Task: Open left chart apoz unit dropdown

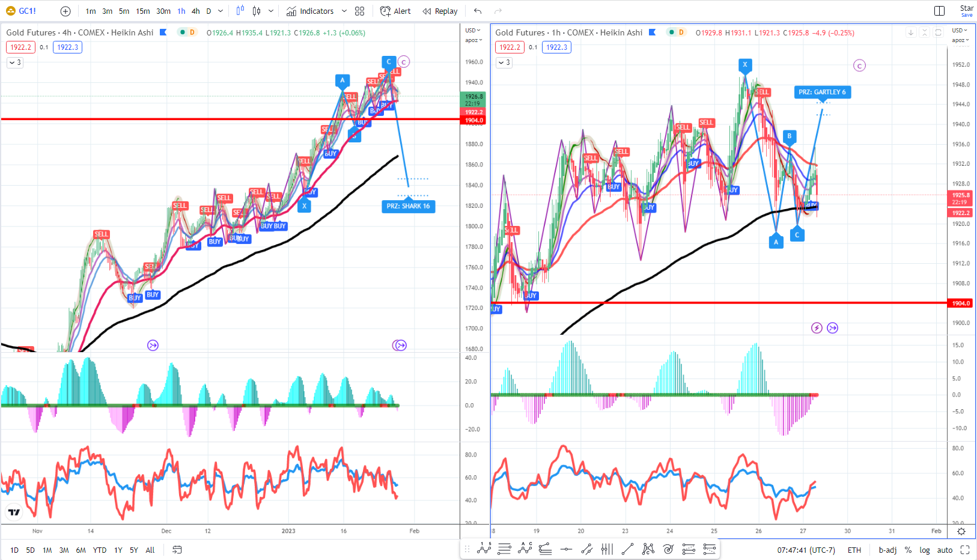Action: coord(473,40)
